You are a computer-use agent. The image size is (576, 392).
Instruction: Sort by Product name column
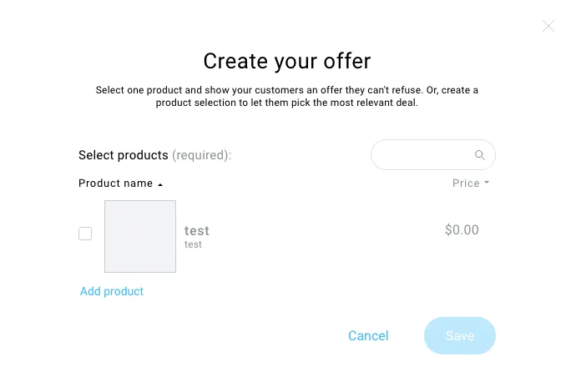click(x=115, y=183)
